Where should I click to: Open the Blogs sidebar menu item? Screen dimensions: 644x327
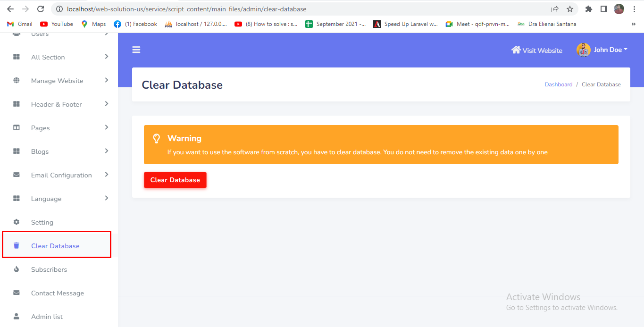[40, 151]
